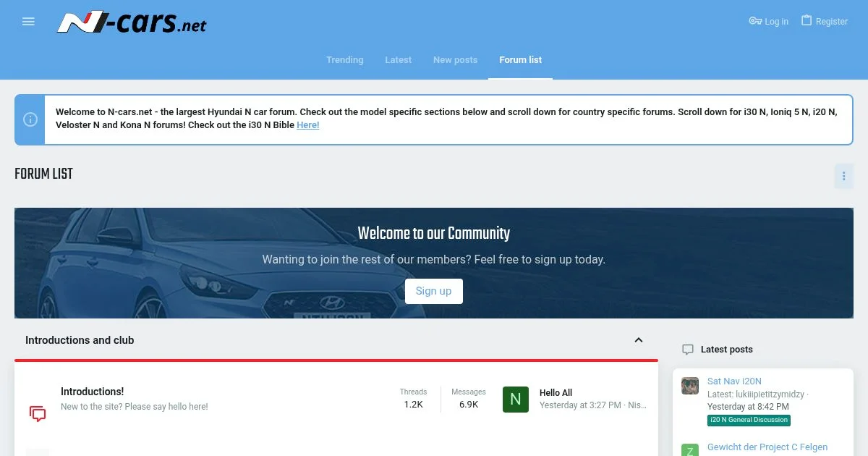Image resolution: width=868 pixels, height=456 pixels.
Task: Open the Introductions! forum
Action: point(93,392)
